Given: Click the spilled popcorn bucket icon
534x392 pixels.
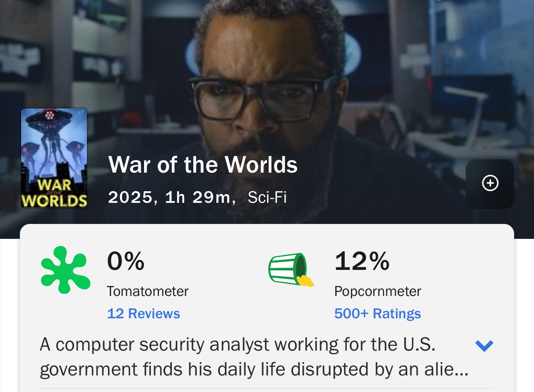Looking at the screenshot, I should tap(291, 269).
